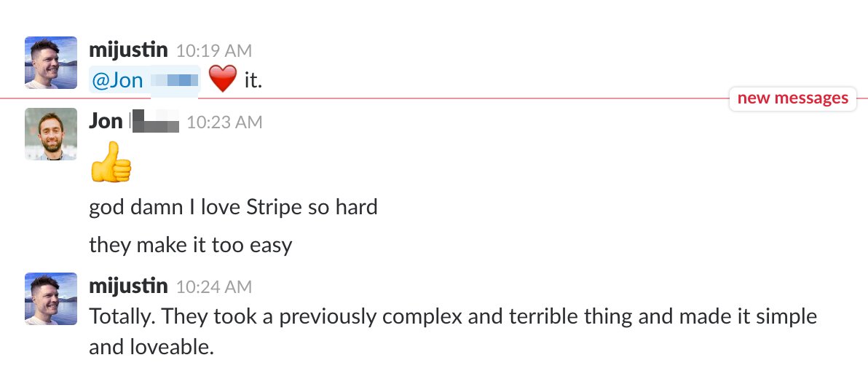Image resolution: width=868 pixels, height=379 pixels.
Task: Open the 10:24 AM timestamp link
Action: [x=214, y=287]
